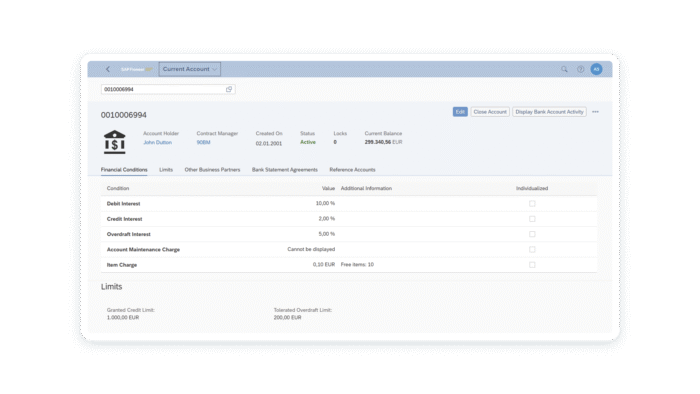Screen dimensions: 700x394
Task: Switch to Other Business Partners tab
Action: click(x=212, y=170)
